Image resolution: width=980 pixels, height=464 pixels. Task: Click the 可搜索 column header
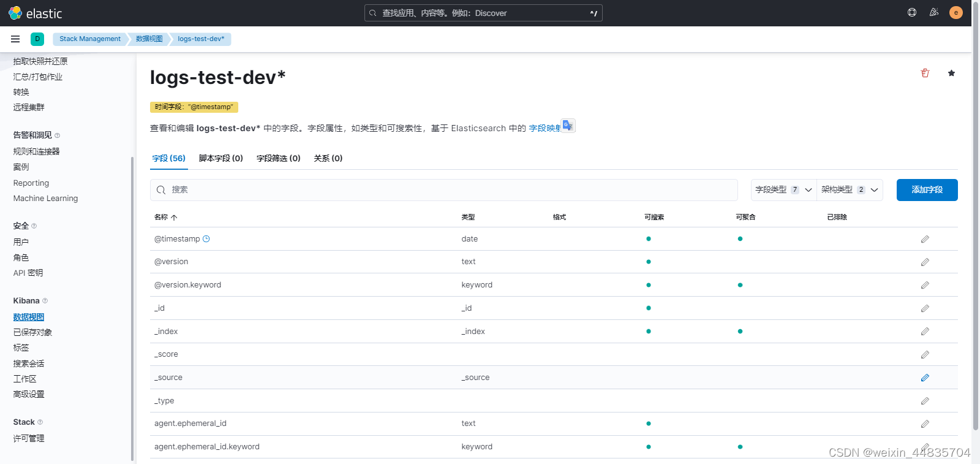(x=654, y=217)
